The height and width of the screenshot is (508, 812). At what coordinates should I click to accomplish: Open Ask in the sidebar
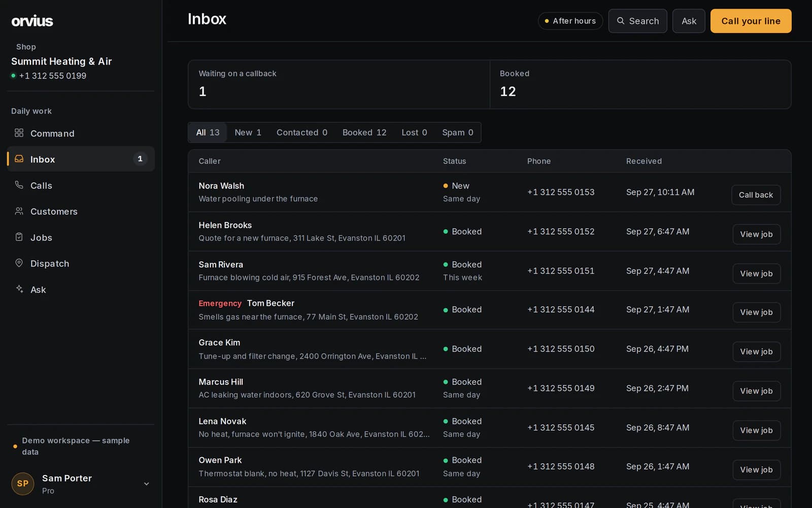[x=81, y=290]
